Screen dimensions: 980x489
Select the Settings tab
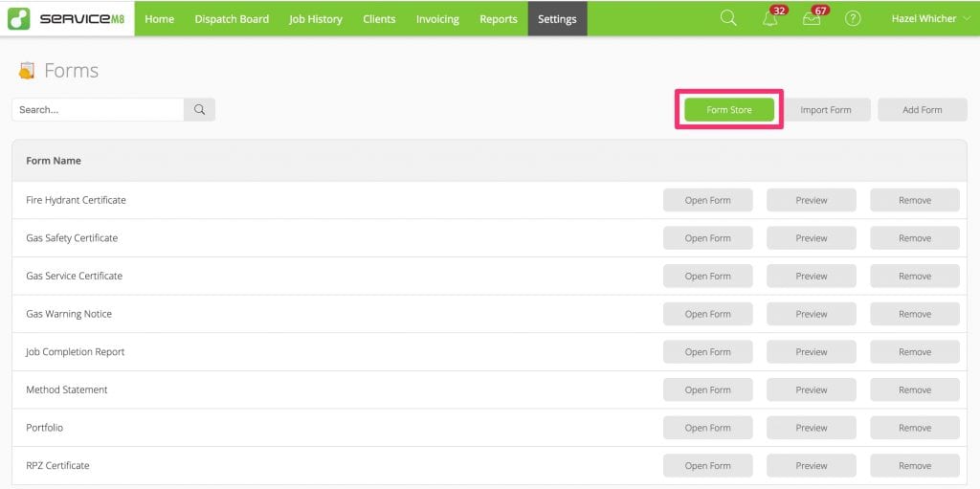pos(557,19)
